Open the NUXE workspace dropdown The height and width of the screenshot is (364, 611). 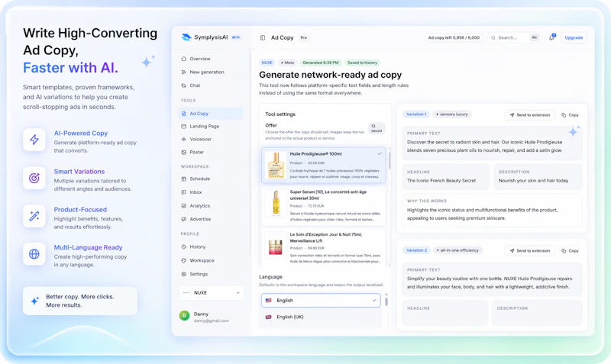(212, 293)
